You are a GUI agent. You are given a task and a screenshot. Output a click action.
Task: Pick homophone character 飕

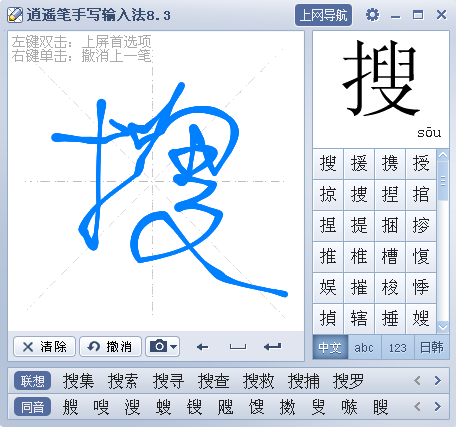[226, 407]
